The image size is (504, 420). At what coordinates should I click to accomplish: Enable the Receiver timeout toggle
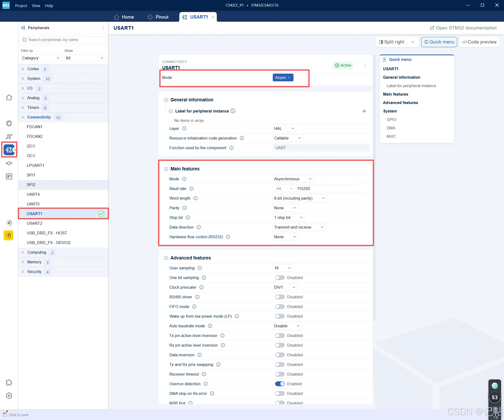pyautogui.click(x=280, y=374)
